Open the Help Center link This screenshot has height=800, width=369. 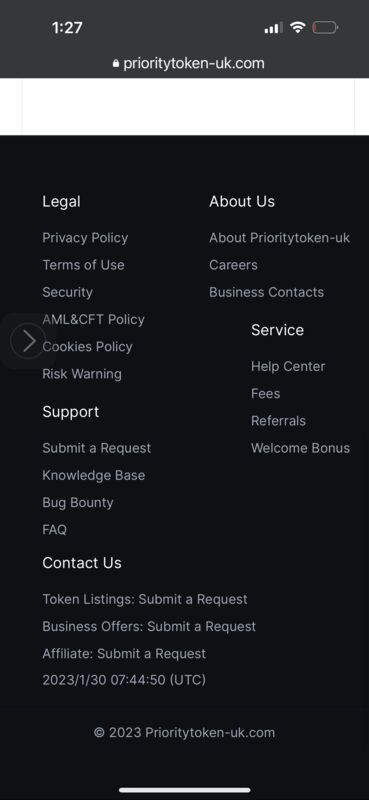tap(288, 366)
